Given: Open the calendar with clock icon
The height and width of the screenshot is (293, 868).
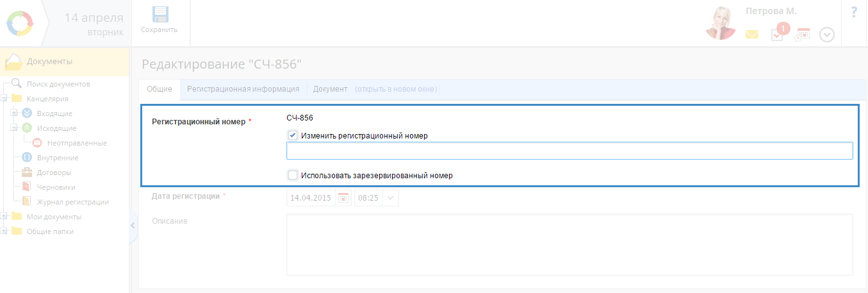Looking at the screenshot, I should point(803,35).
